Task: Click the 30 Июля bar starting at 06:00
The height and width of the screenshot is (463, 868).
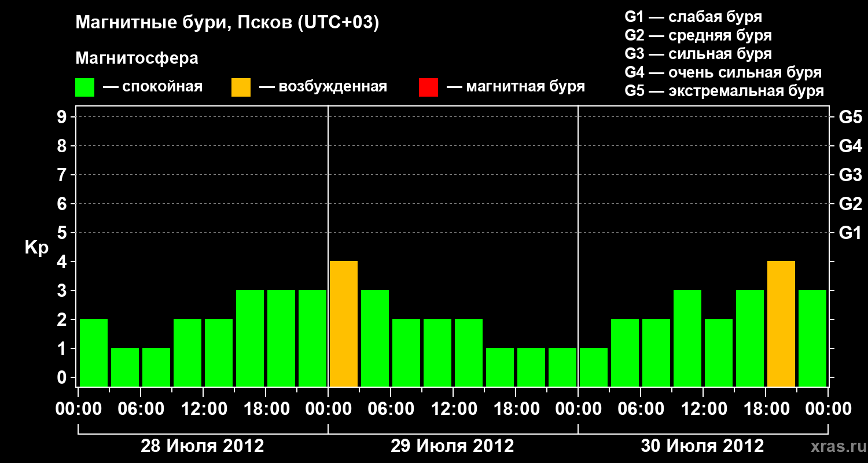Action: tap(656, 353)
